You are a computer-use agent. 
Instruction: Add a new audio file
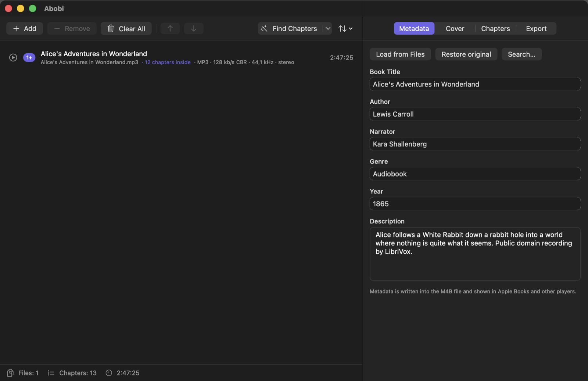pyautogui.click(x=25, y=29)
